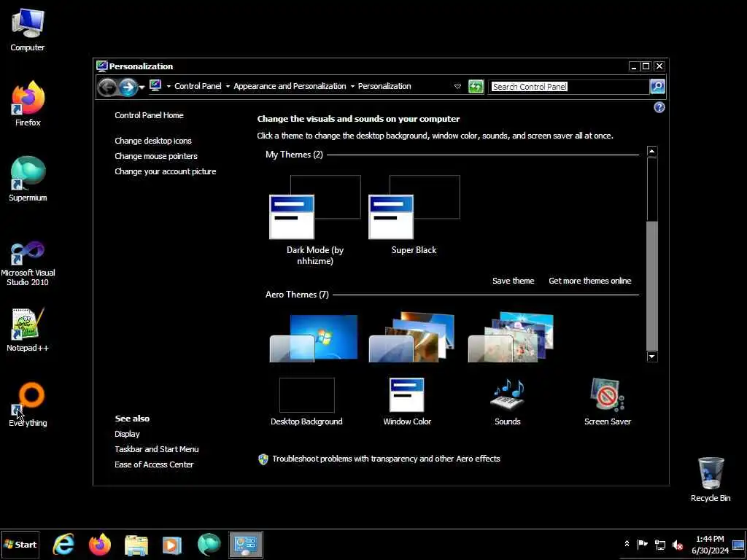The height and width of the screenshot is (560, 747).
Task: Select the Supermium desktop shortcut
Action: [x=28, y=179]
